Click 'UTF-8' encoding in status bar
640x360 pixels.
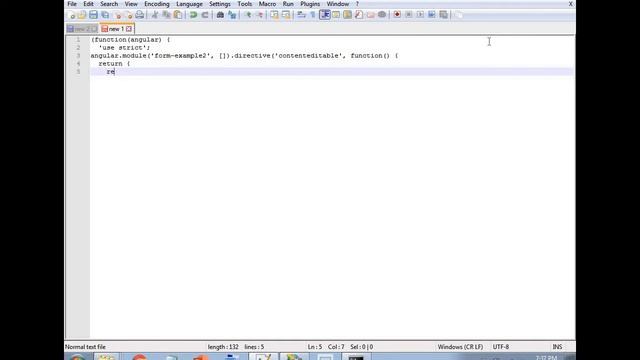(x=501, y=347)
